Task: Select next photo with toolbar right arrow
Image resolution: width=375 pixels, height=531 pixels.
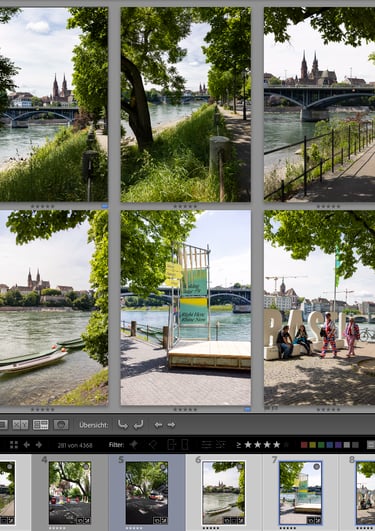Action: click(x=171, y=425)
